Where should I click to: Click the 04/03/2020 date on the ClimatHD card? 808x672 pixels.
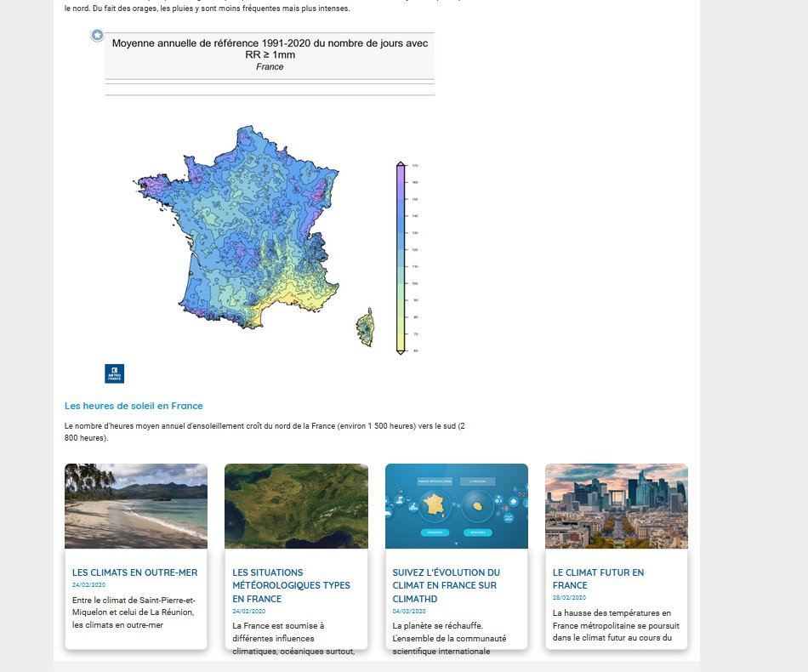pos(409,612)
